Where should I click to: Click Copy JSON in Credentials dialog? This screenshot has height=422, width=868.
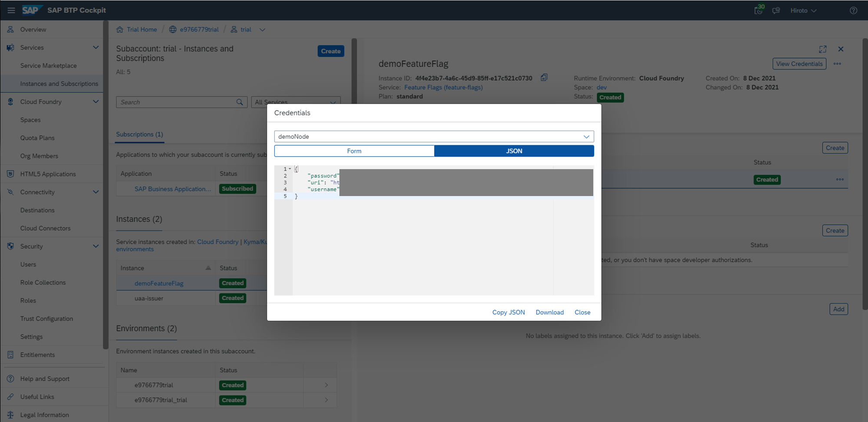tap(508, 312)
